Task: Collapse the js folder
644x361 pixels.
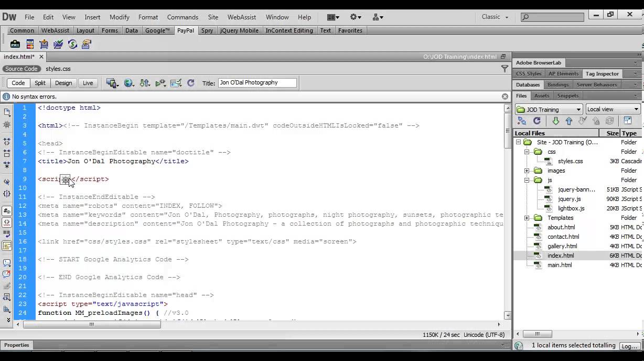Action: [x=527, y=180]
